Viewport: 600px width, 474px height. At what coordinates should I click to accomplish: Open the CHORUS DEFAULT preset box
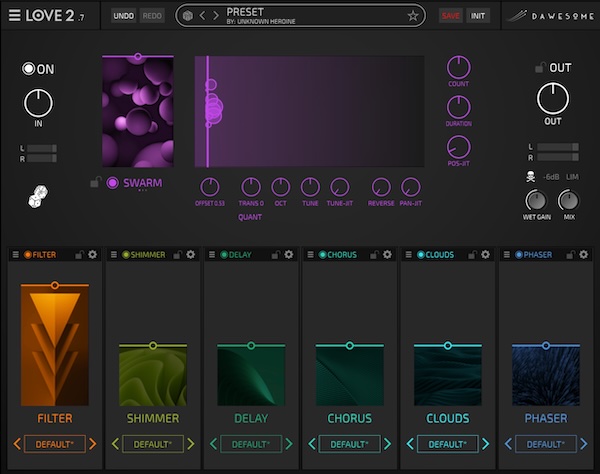pos(349,444)
